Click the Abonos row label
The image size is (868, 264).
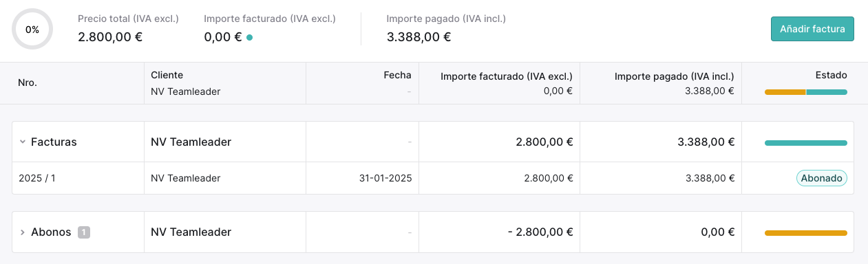(x=51, y=232)
